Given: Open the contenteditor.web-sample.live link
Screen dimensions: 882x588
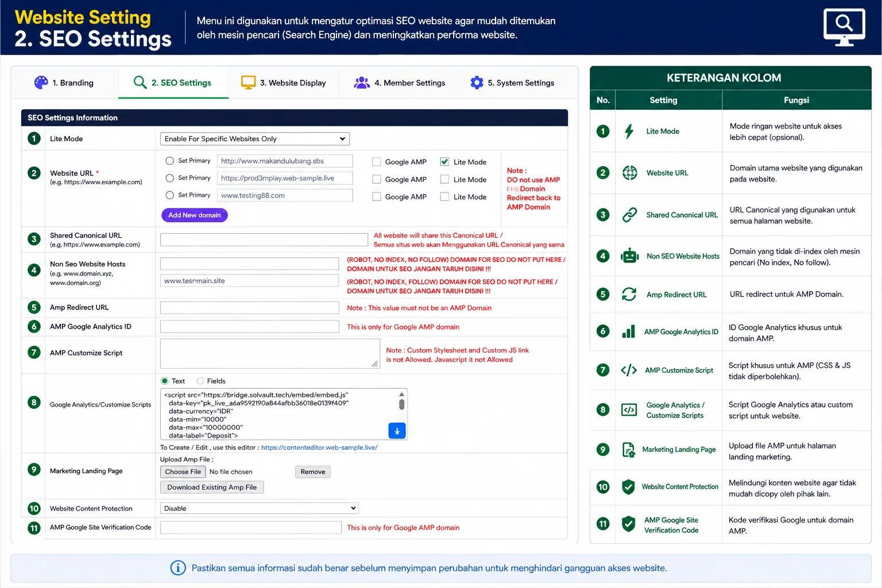Looking at the screenshot, I should point(319,447).
